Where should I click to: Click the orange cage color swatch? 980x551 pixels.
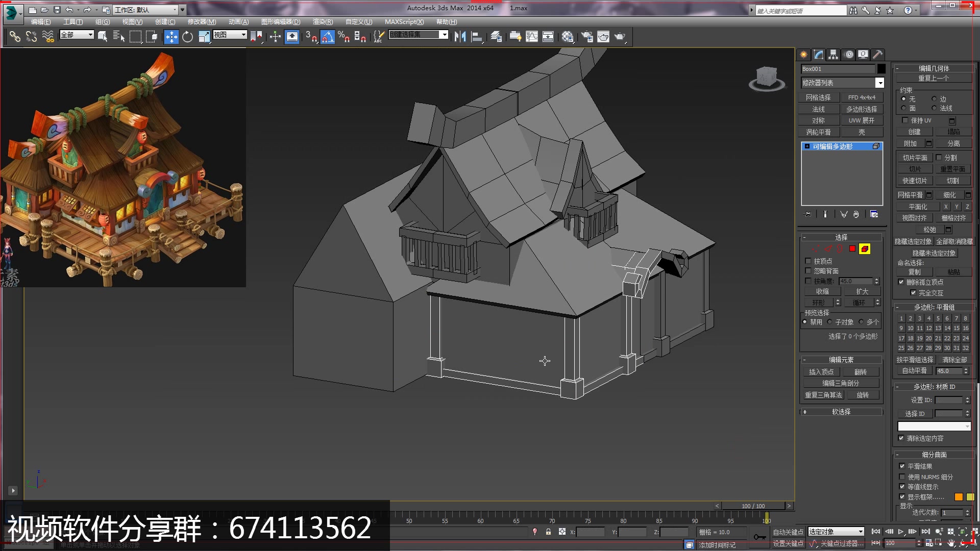point(959,497)
